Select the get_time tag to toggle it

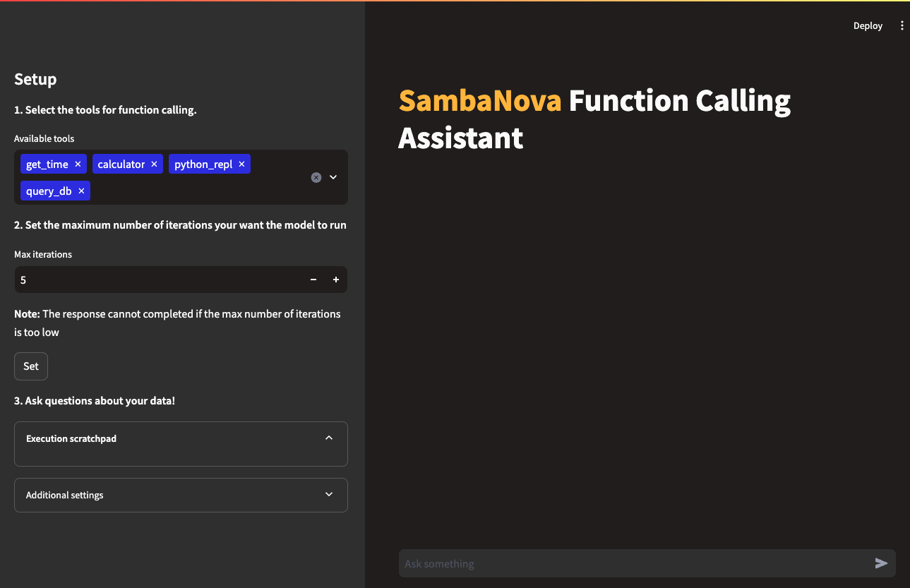tap(46, 164)
